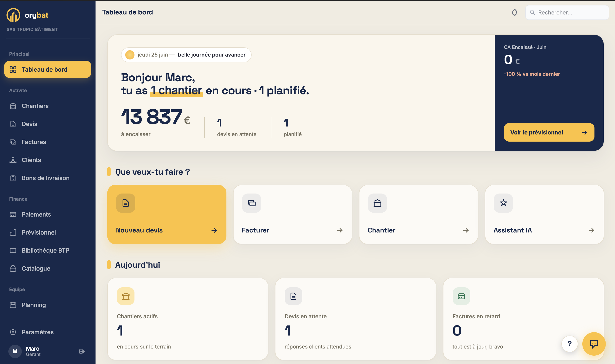
Task: Click the Facturer quick action label
Action: click(255, 230)
